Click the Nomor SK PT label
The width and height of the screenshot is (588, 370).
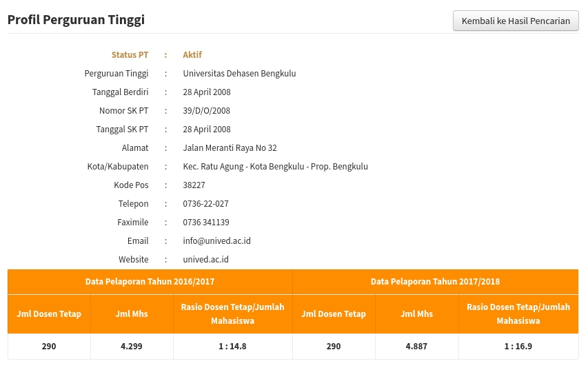point(124,111)
